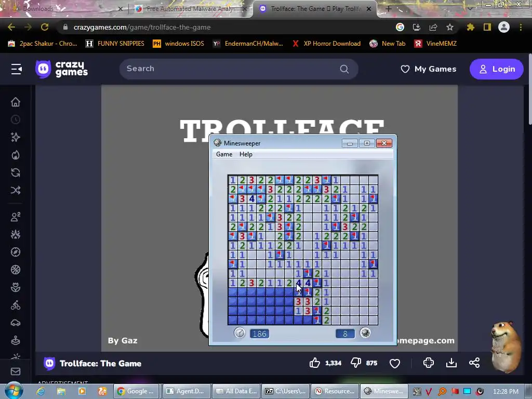Open a new Chrome tab
The height and width of the screenshot is (399, 532).
[389, 9]
